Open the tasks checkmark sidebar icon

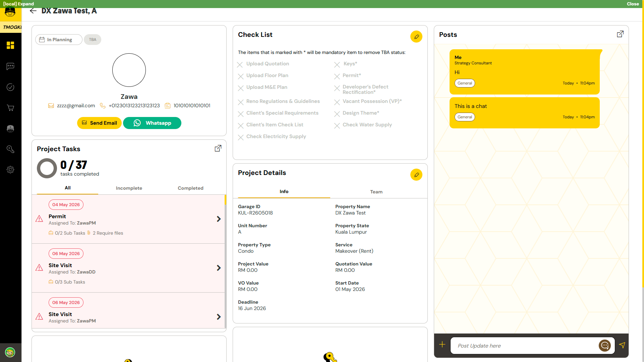10,87
